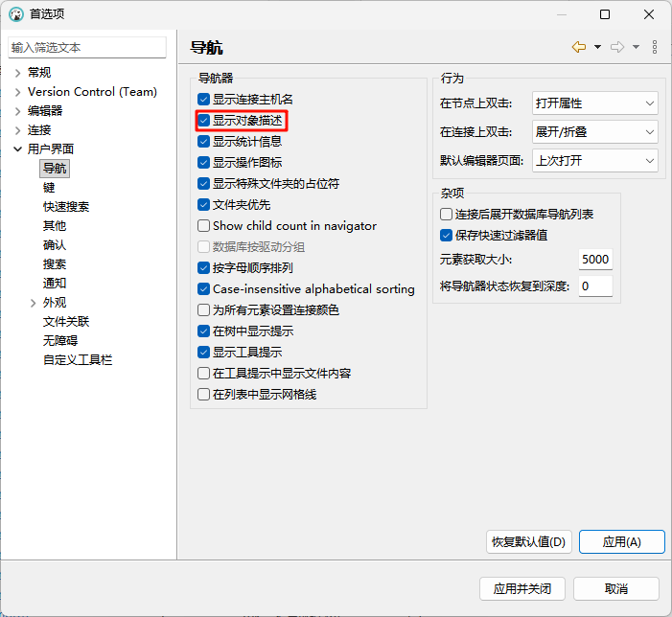The image size is (672, 617).
Task: Open 搜索 preferences page
Action: pyautogui.click(x=55, y=264)
